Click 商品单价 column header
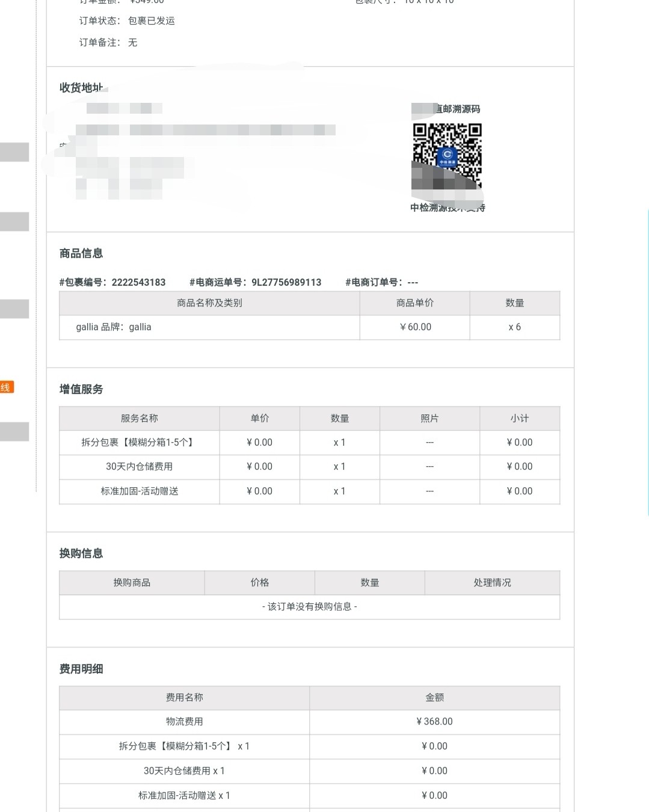649x812 pixels. pyautogui.click(x=415, y=303)
